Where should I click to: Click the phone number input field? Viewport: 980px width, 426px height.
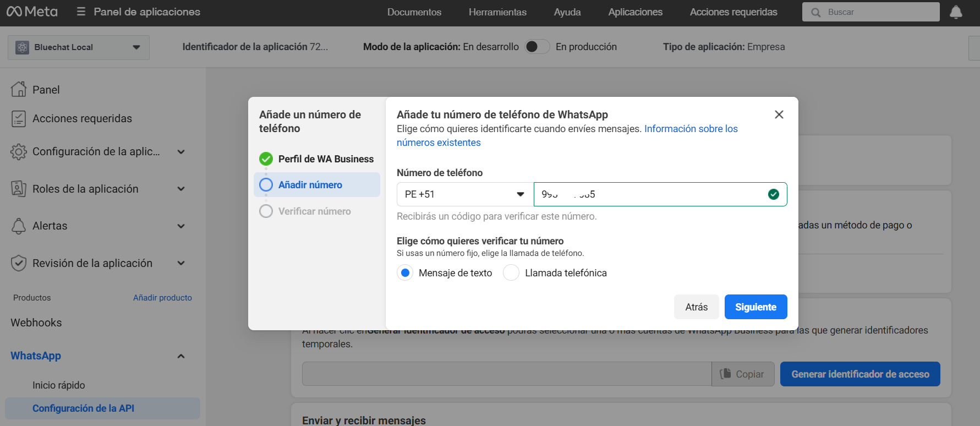click(649, 194)
